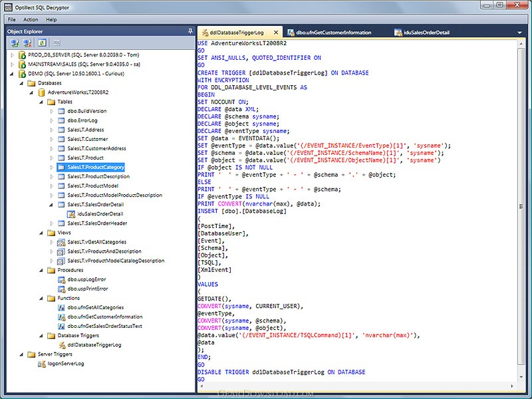The height and width of the screenshot is (399, 532).
Task: Expand the SalesLT.vGetAllCategories view node
Action: point(52,242)
